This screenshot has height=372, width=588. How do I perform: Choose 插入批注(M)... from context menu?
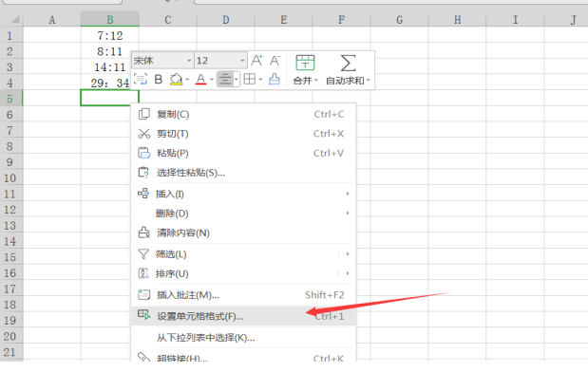click(x=243, y=295)
